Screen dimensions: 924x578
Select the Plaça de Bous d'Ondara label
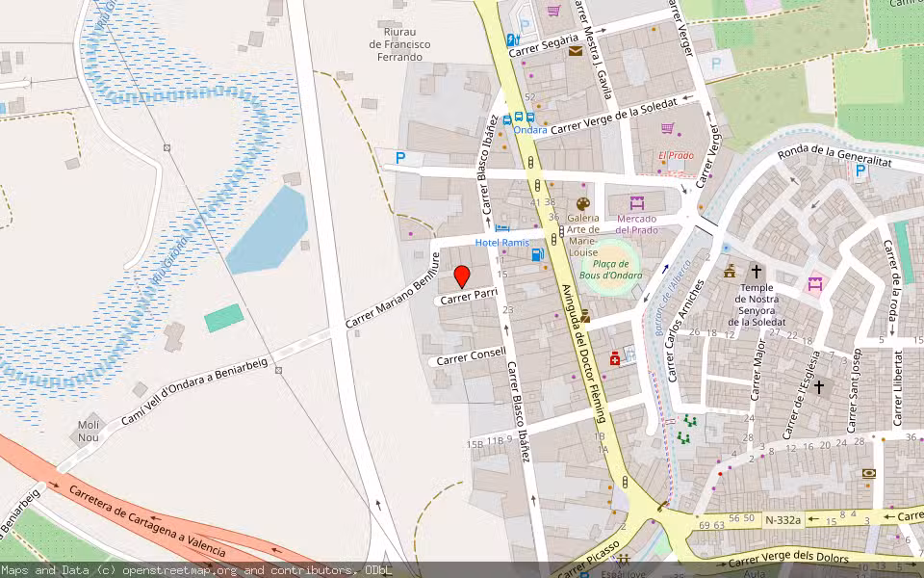pyautogui.click(x=610, y=268)
